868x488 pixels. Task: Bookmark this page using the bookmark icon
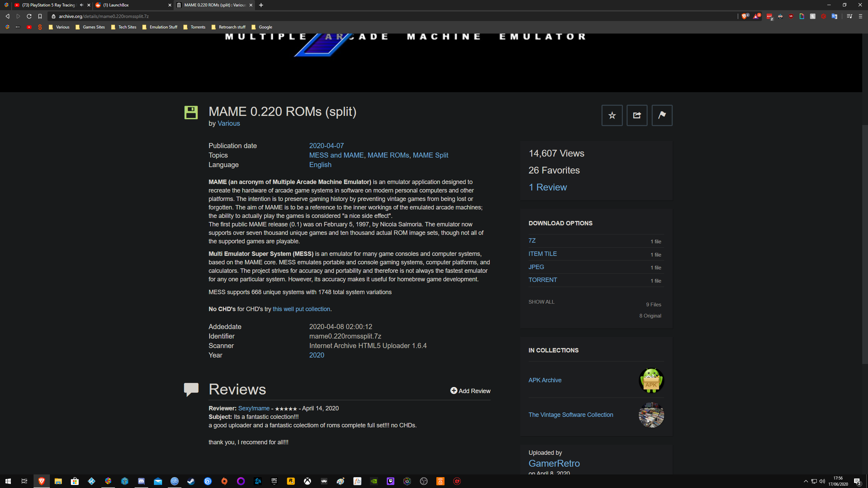[40, 16]
